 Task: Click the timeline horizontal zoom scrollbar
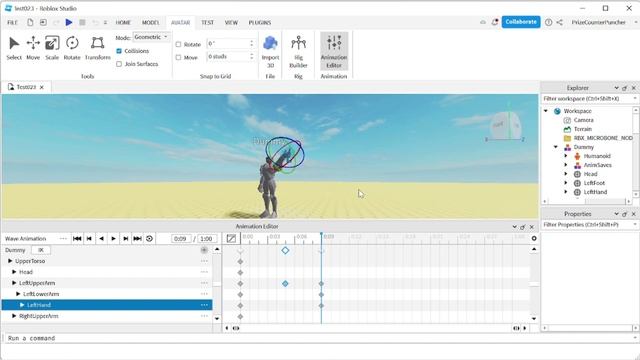pyautogui.click(x=376, y=328)
